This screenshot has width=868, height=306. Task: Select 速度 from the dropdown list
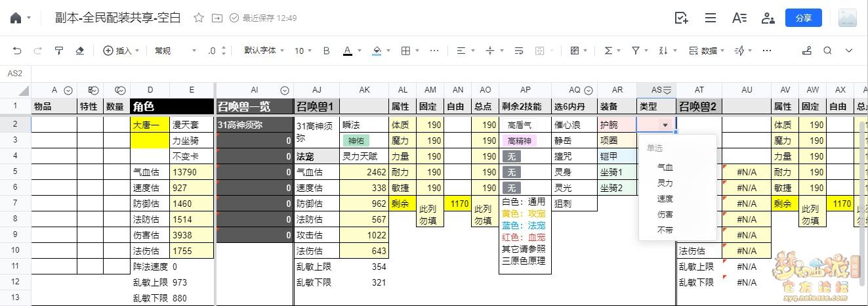point(665,199)
